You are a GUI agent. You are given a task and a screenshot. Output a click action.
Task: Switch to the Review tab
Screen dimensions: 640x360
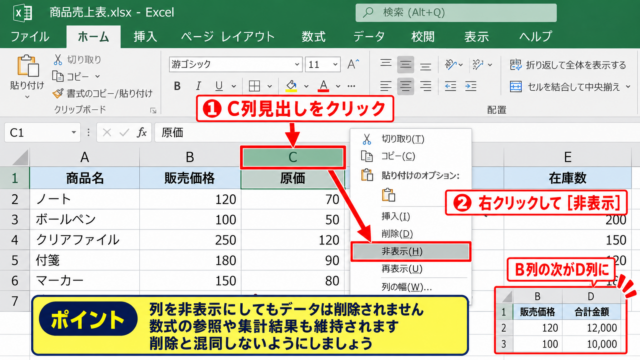point(423,37)
